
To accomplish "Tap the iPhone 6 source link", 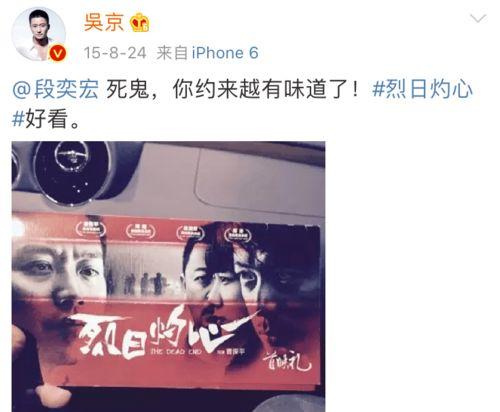I will [x=225, y=53].
